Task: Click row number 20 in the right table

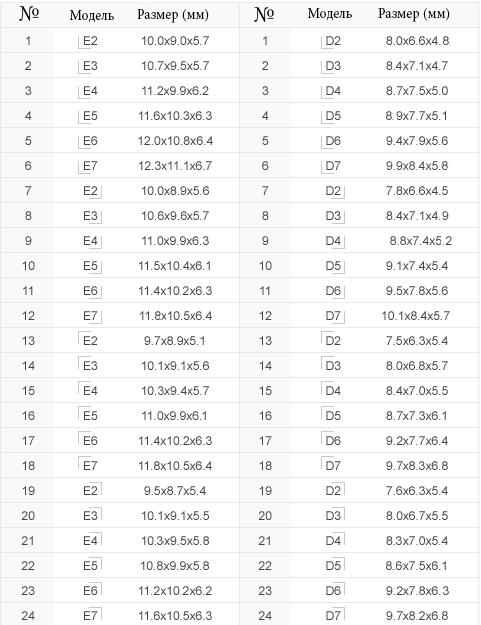Action: coord(265,516)
